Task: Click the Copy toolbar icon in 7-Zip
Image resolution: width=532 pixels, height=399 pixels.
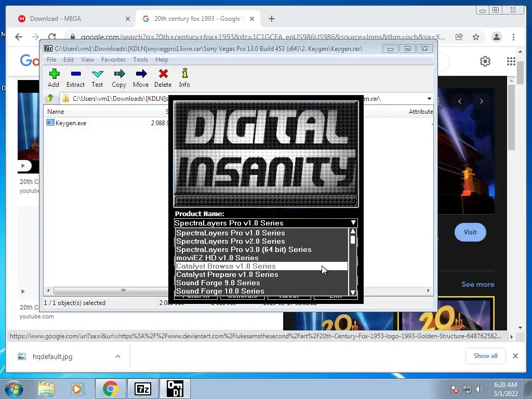Action: coord(119,78)
